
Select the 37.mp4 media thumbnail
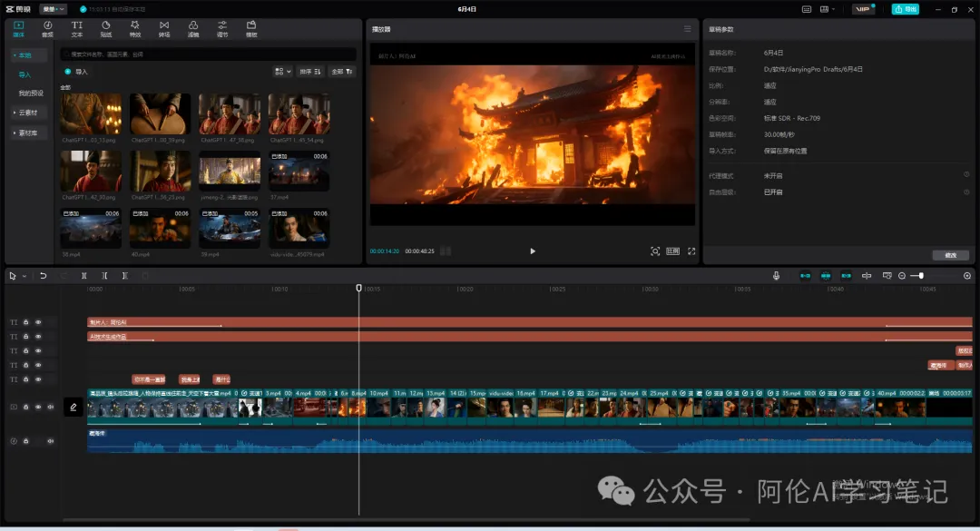(x=299, y=171)
